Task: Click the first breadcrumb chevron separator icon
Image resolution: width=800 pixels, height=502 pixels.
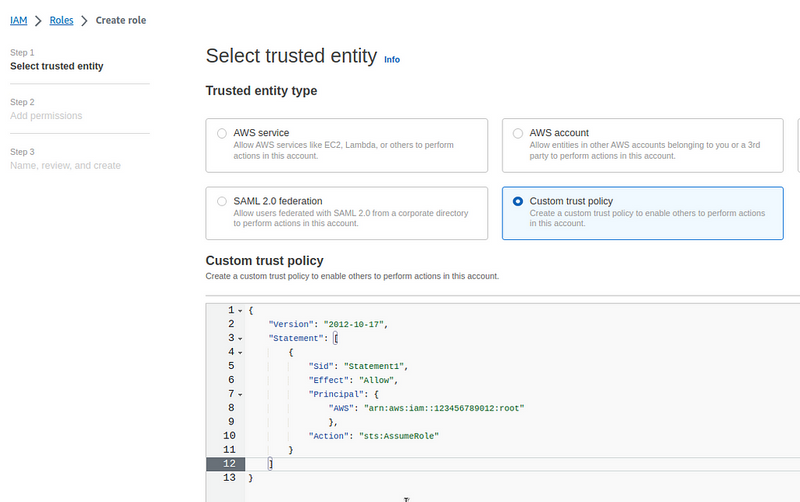Action: [x=38, y=21]
